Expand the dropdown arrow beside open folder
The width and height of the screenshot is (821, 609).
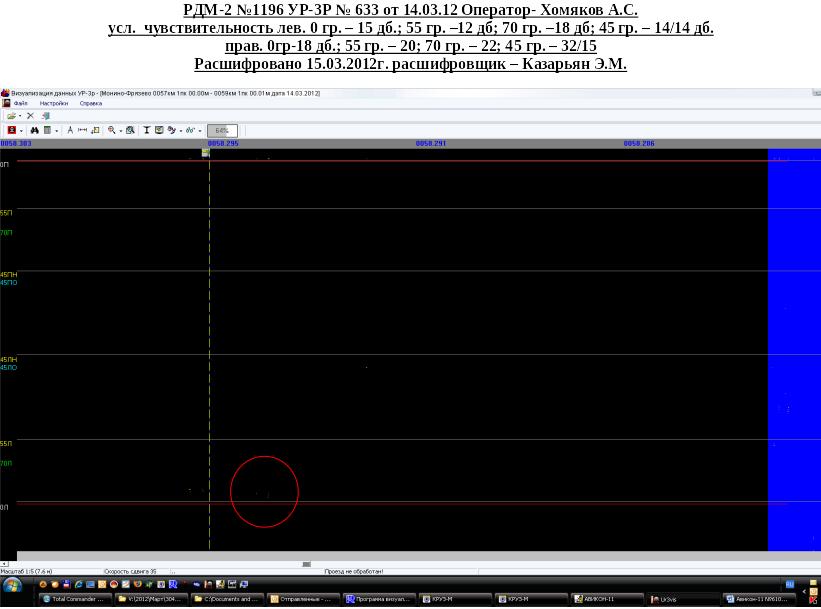[x=20, y=116]
